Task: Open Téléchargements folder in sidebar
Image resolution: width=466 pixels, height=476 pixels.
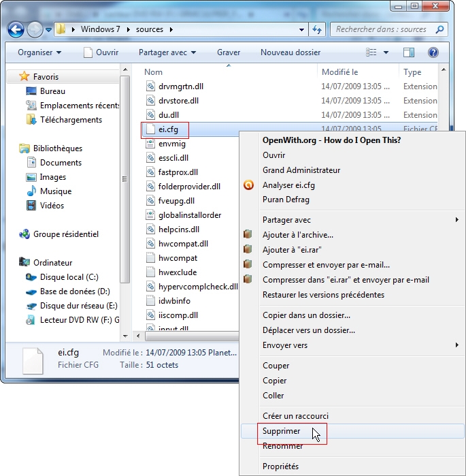Action: 71,120
